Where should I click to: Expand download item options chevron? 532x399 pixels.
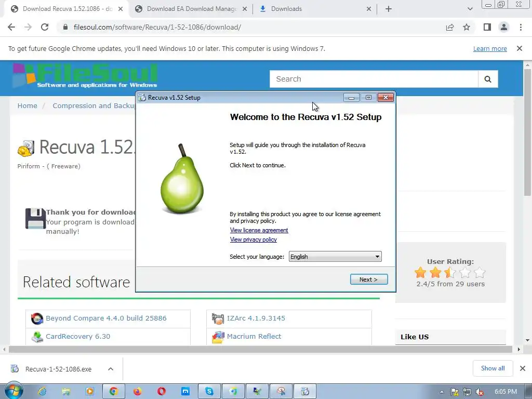tap(111, 369)
